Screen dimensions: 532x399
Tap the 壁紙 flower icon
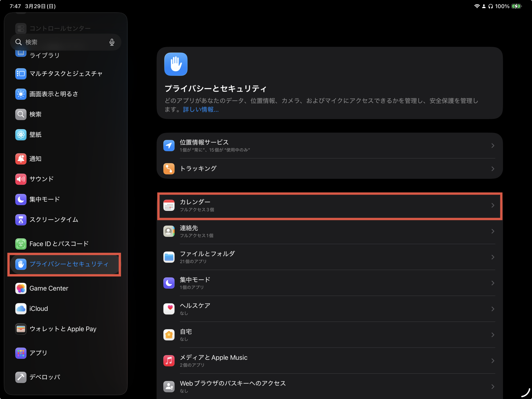tap(21, 135)
